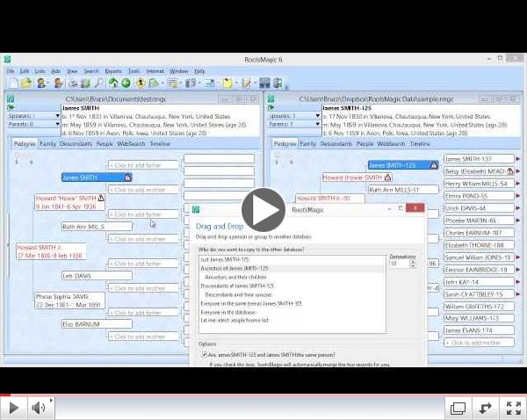The image size is (527, 420).
Task: Open the Reports menu
Action: click(113, 71)
